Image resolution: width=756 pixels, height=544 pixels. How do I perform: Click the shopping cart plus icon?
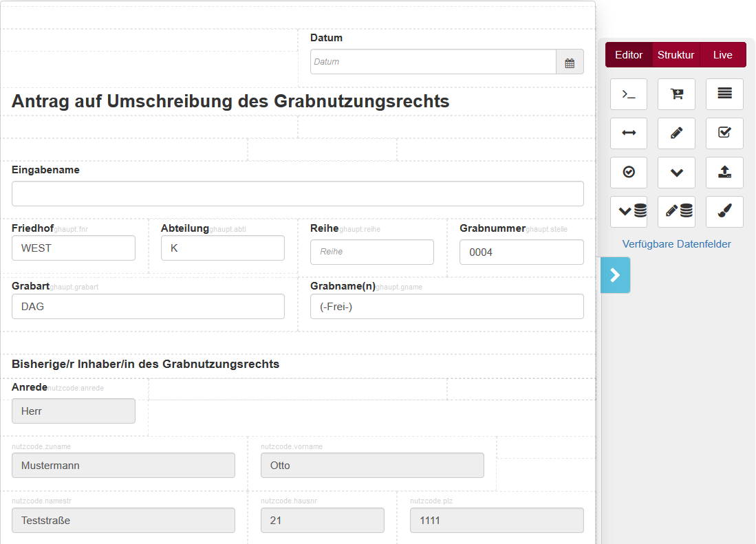point(676,94)
